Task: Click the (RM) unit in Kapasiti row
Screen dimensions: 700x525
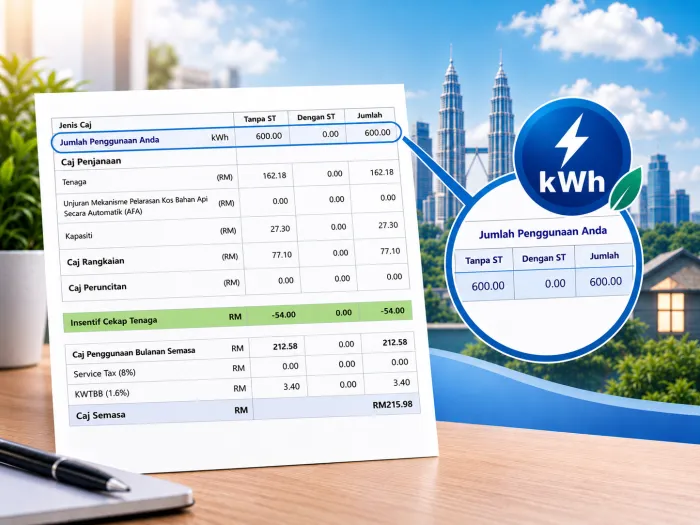Action: pyautogui.click(x=228, y=231)
